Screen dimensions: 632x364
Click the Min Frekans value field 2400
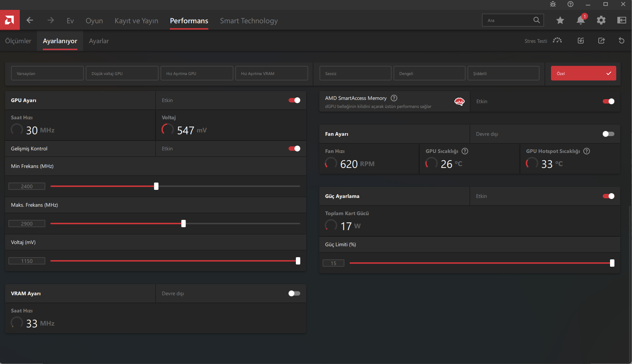coord(27,186)
